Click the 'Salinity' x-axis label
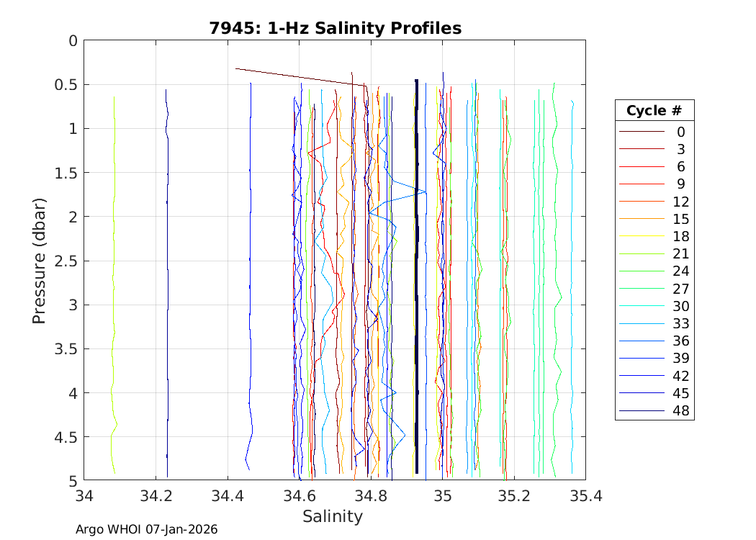Image resolution: width=756 pixels, height=540 pixels. tap(333, 516)
